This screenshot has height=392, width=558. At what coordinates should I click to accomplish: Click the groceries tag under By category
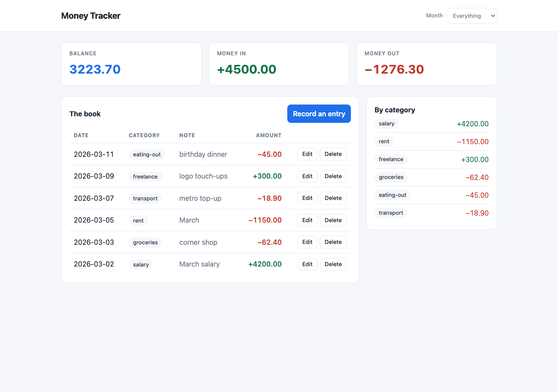coord(391,177)
